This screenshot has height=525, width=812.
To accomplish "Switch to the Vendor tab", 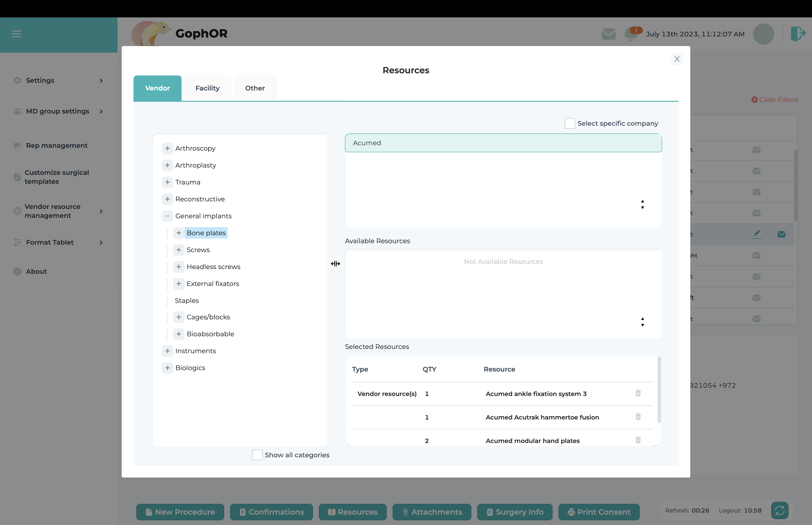I will 157,88.
